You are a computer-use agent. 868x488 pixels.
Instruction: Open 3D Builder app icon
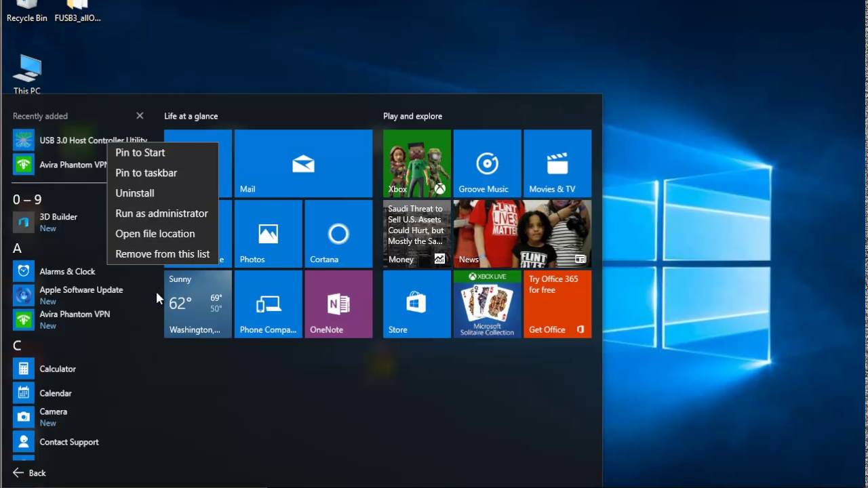[24, 222]
